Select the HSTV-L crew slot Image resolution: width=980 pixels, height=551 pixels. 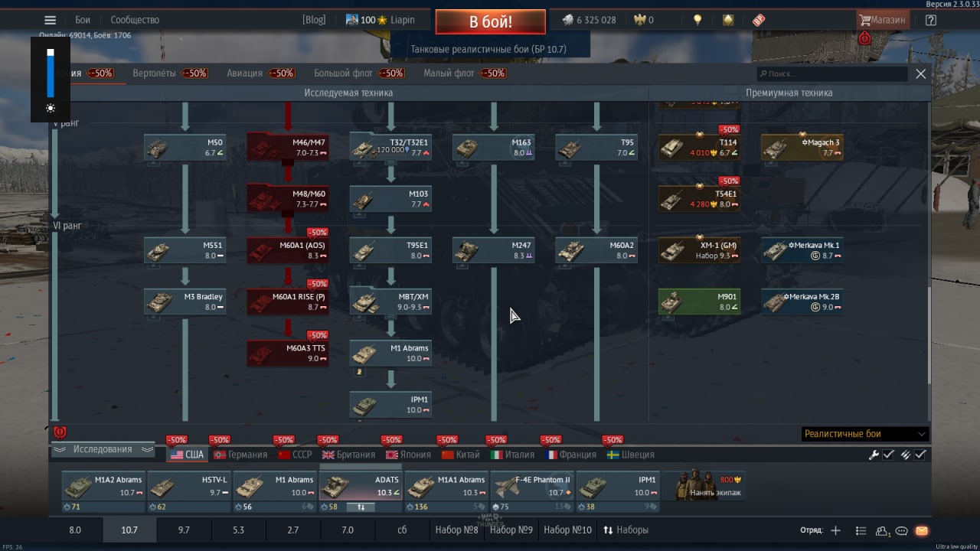click(188, 492)
